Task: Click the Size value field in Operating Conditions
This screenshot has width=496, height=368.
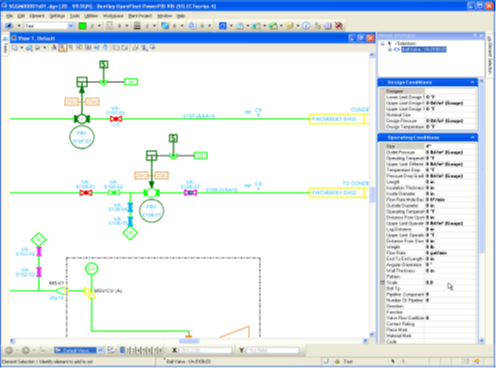Action: 450,146
